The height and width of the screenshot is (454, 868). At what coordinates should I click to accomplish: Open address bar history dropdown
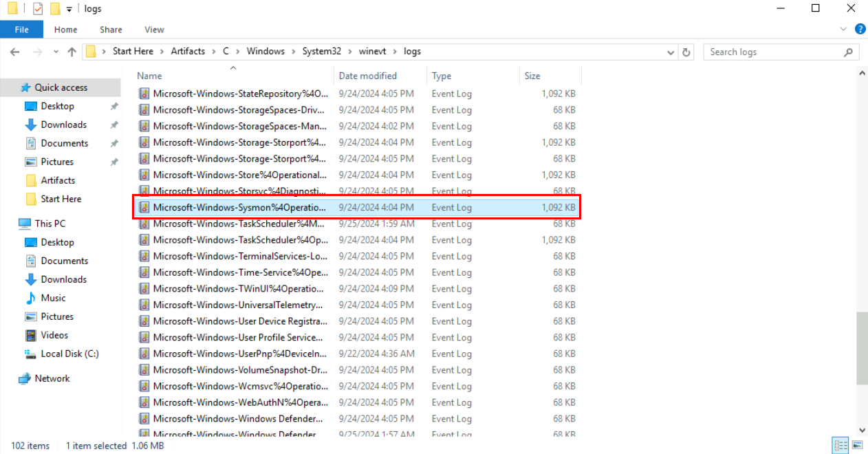tap(671, 52)
